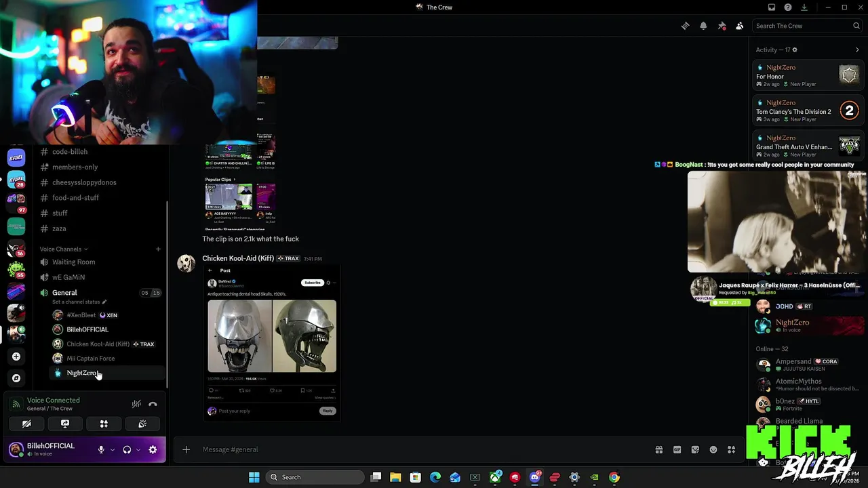Viewport: 868px width, 488px height.
Task: Open microphone input options arrow
Action: click(113, 449)
